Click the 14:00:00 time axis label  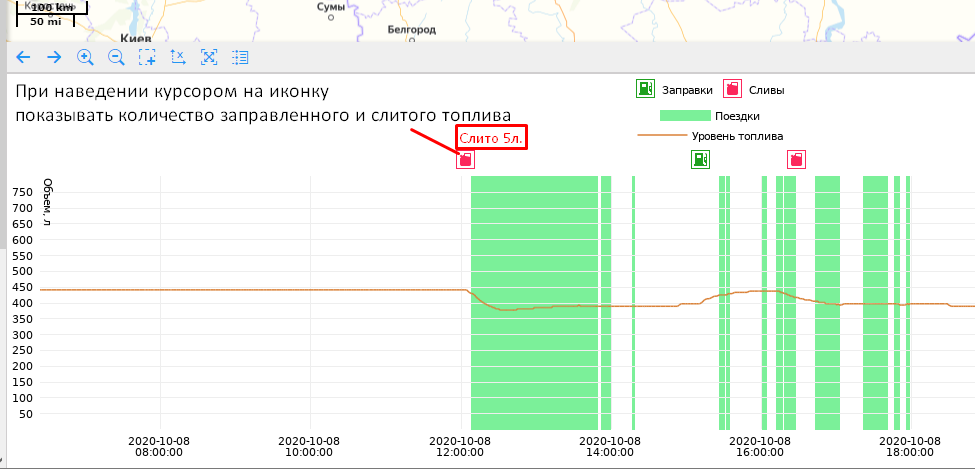click(609, 446)
